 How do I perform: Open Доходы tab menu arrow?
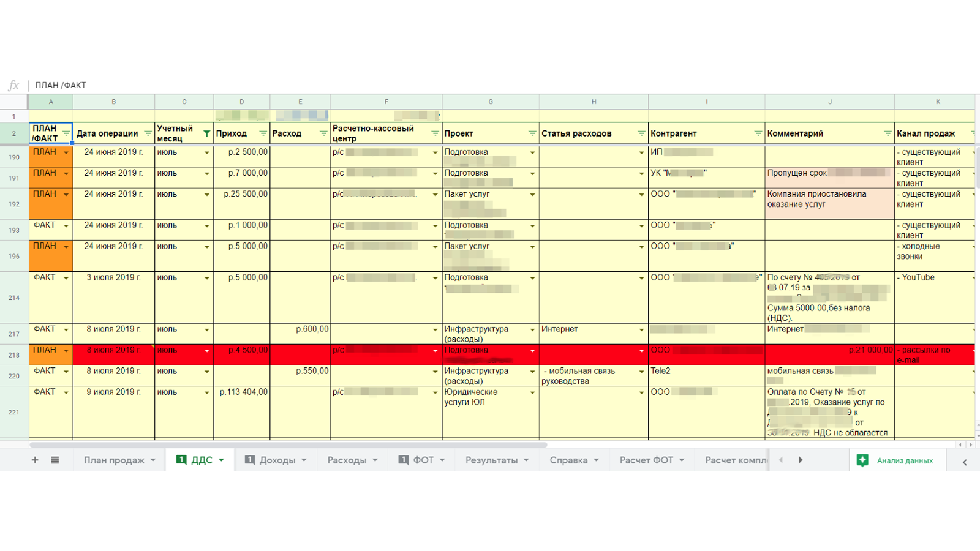click(304, 460)
